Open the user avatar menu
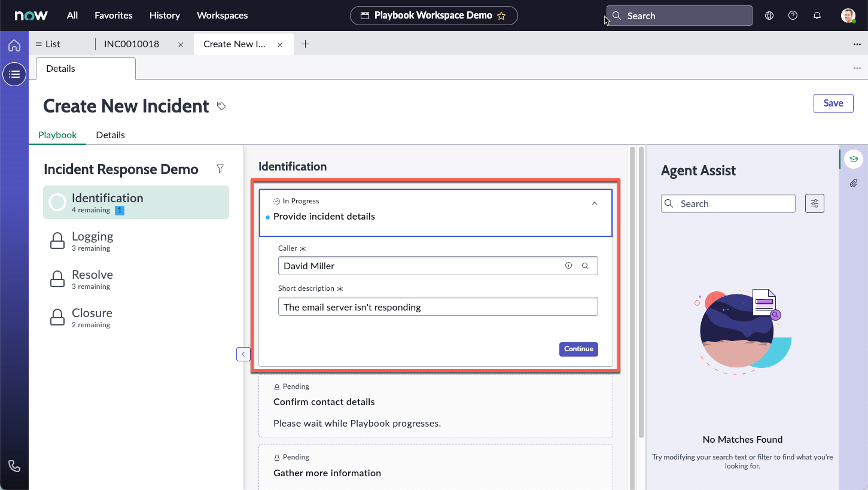The height and width of the screenshot is (490, 868). (848, 16)
